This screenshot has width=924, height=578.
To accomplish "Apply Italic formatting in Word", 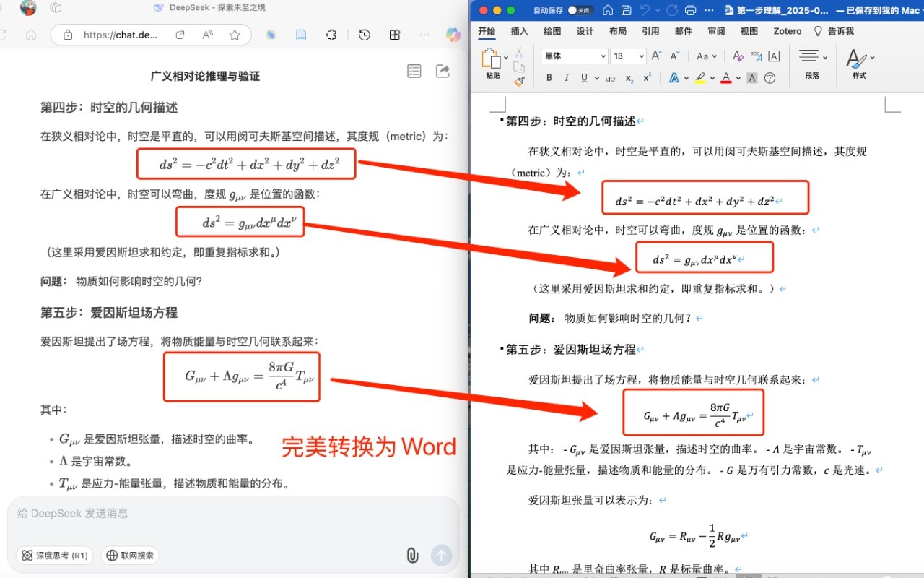I will pos(567,78).
